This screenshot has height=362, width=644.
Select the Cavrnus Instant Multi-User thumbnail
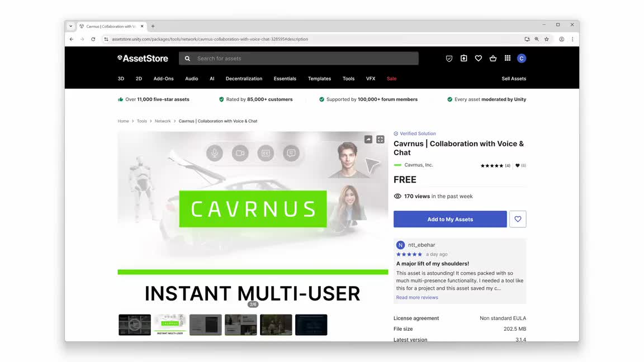tap(170, 325)
